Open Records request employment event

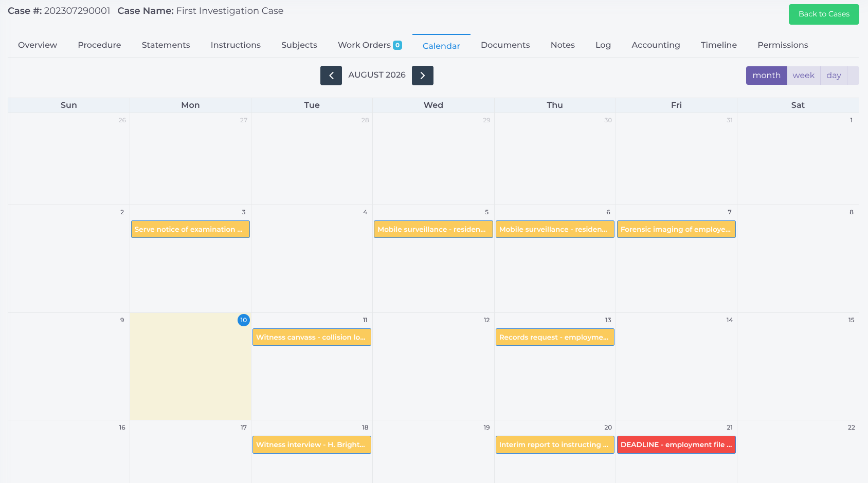click(555, 337)
